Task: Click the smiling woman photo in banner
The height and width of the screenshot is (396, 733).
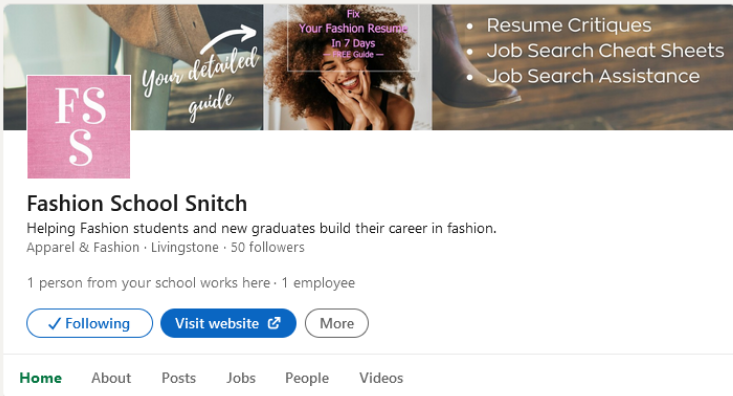Action: pyautogui.click(x=348, y=67)
